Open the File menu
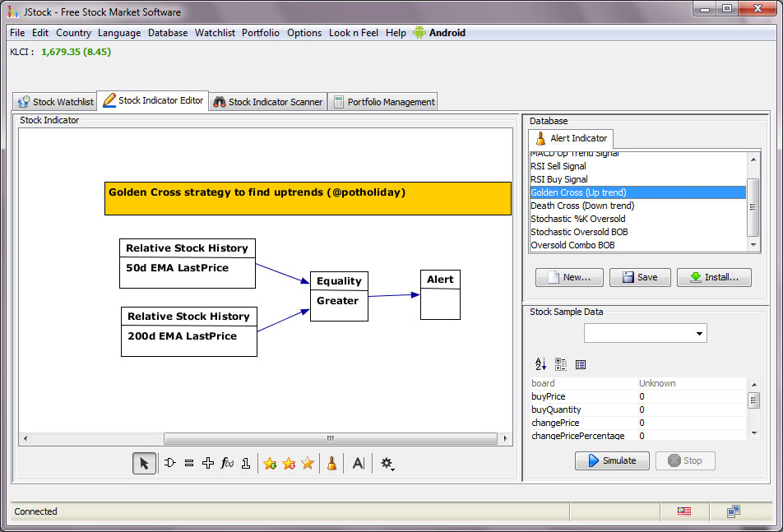The height and width of the screenshot is (532, 783). [17, 33]
